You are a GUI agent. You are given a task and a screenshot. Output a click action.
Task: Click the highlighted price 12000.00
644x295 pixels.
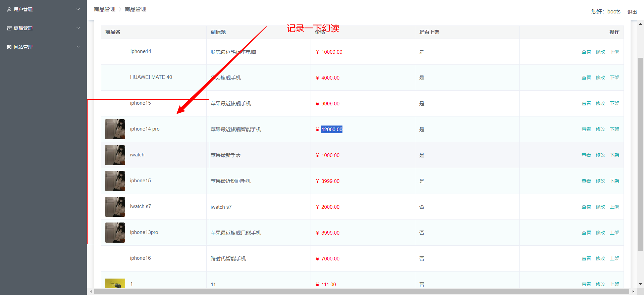[332, 130]
